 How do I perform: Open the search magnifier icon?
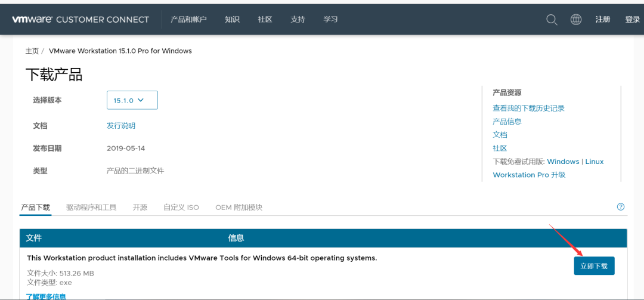[x=552, y=19]
